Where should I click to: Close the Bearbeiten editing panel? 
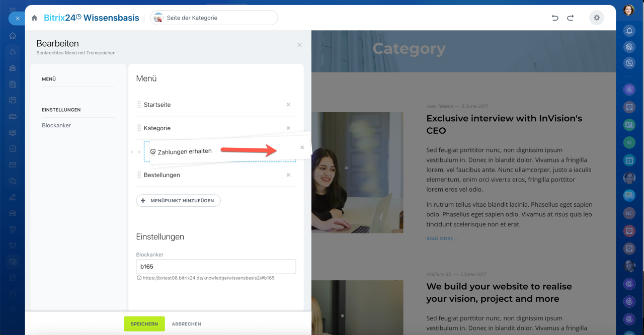point(299,45)
